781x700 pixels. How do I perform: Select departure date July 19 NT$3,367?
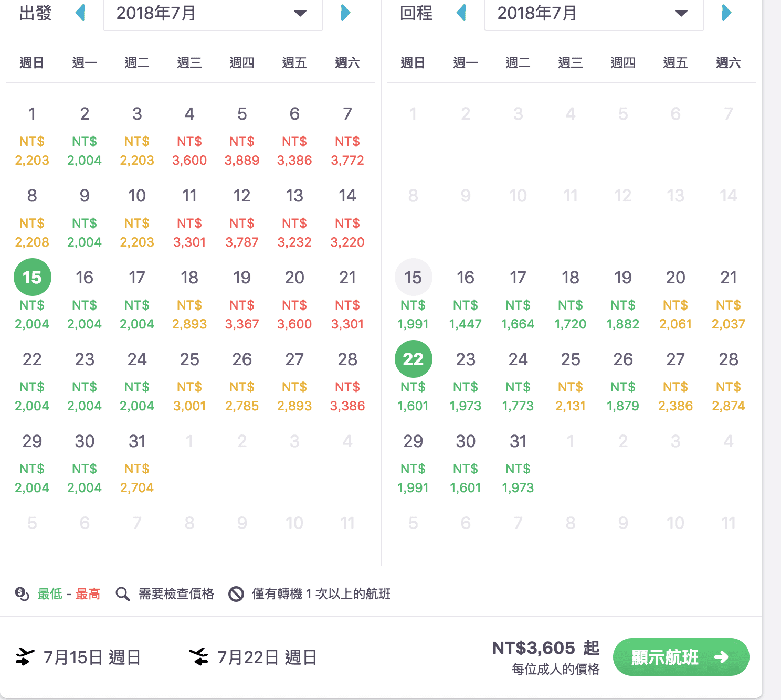coord(242,300)
